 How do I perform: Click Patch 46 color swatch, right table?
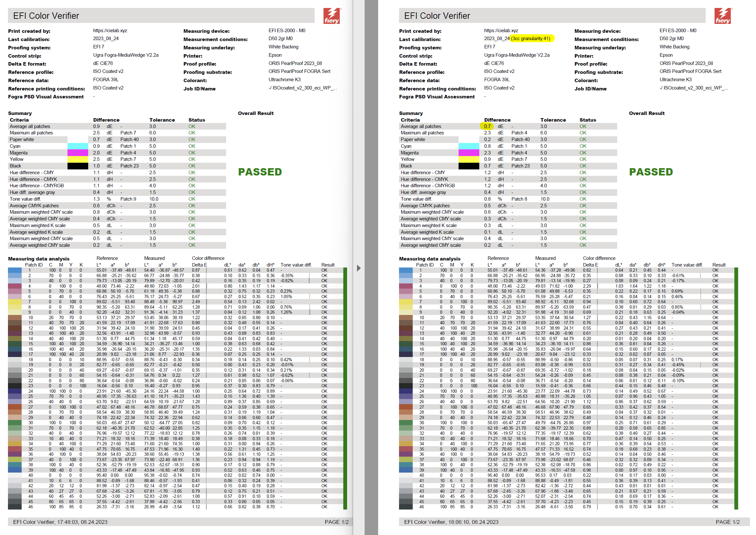pos(405,507)
